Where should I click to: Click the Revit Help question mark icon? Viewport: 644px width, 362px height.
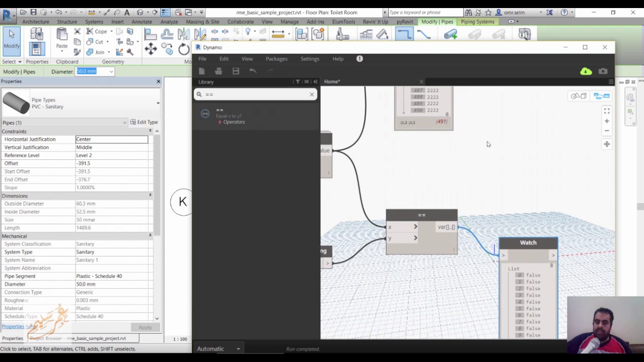coord(564,12)
